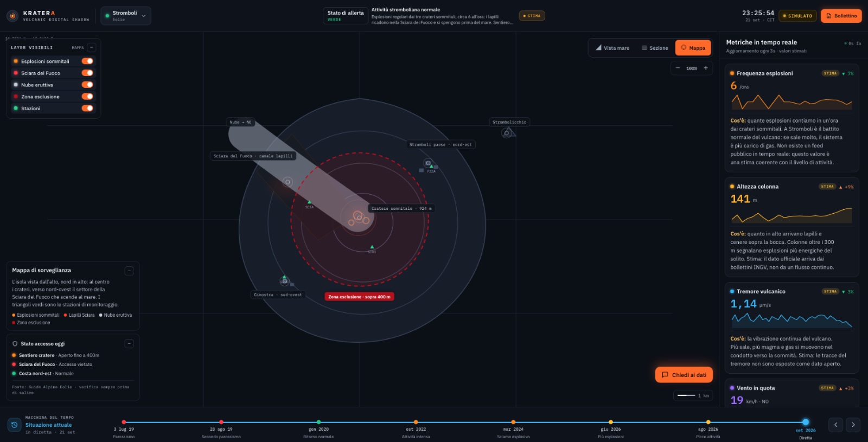This screenshot has width=868, height=442.
Task: Toggle Sciara del Fuoco layer switch
Action: (87, 73)
